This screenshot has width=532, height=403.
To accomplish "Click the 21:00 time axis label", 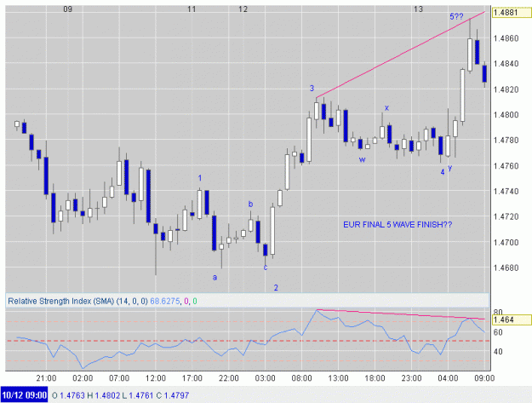I will click(47, 378).
